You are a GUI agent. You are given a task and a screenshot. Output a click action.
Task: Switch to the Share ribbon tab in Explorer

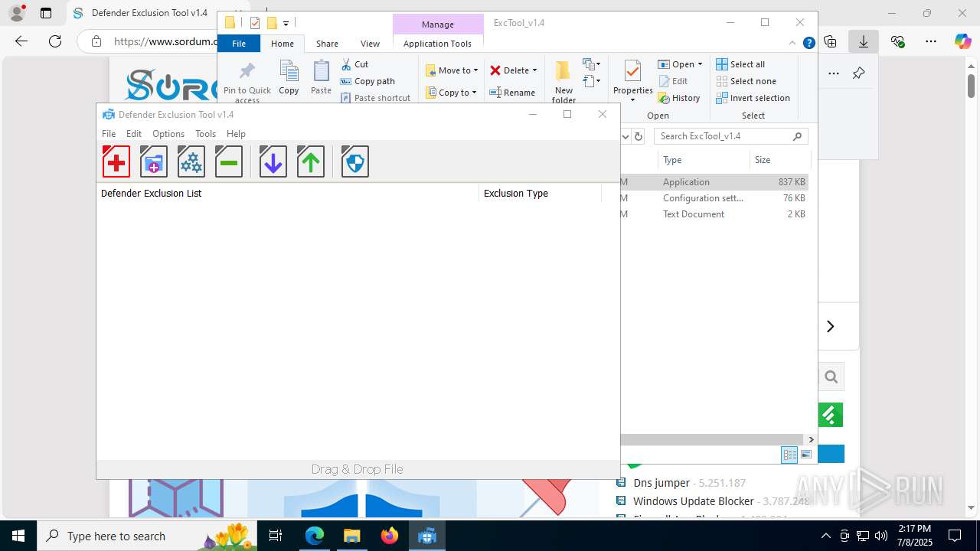[327, 44]
